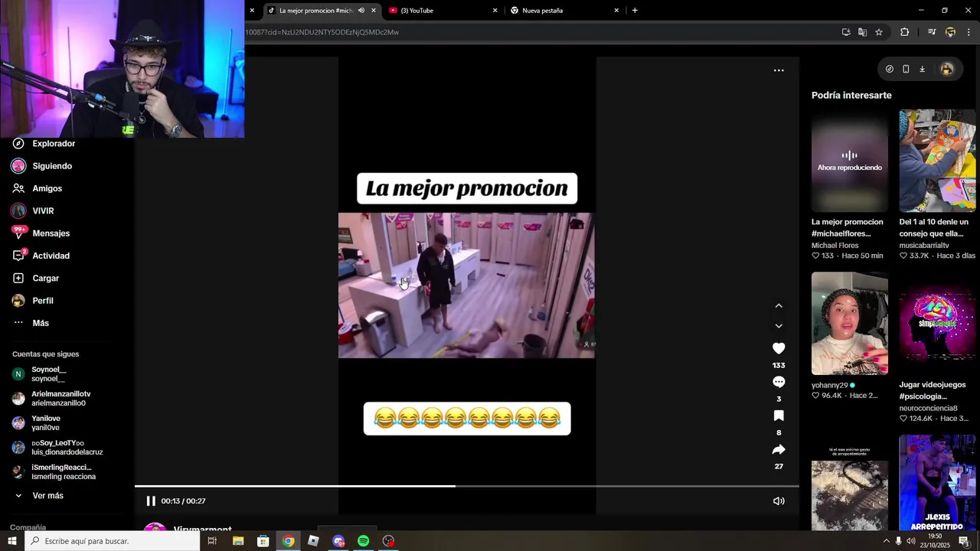Viewport: 980px width, 551px height.
Task: Switch to the Nueva pestaña tab
Action: 564,11
